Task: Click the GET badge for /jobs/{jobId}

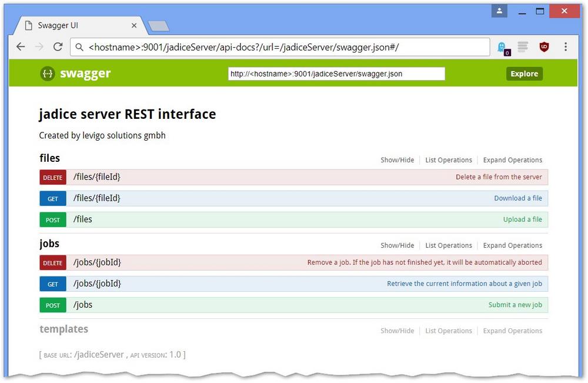Action: click(x=53, y=284)
